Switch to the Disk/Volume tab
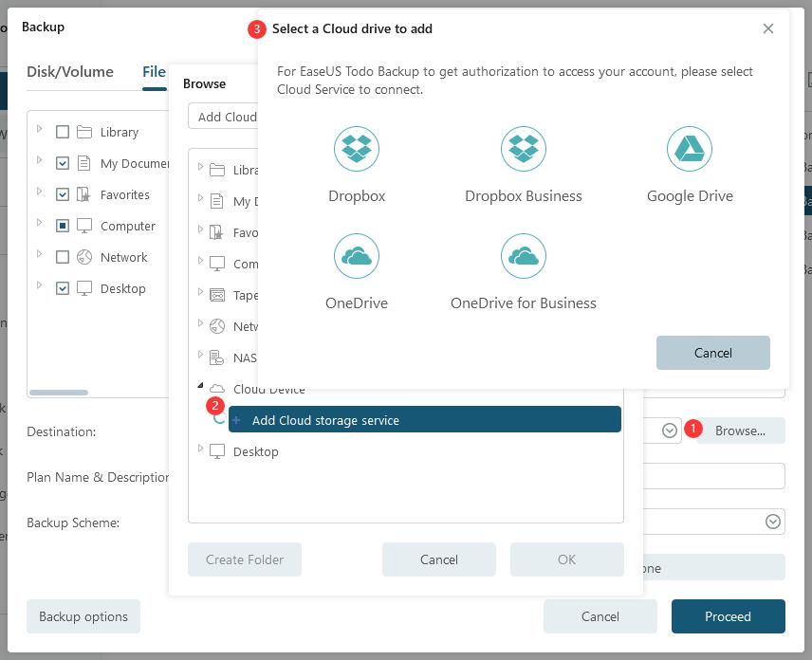Image resolution: width=812 pixels, height=660 pixels. click(70, 72)
